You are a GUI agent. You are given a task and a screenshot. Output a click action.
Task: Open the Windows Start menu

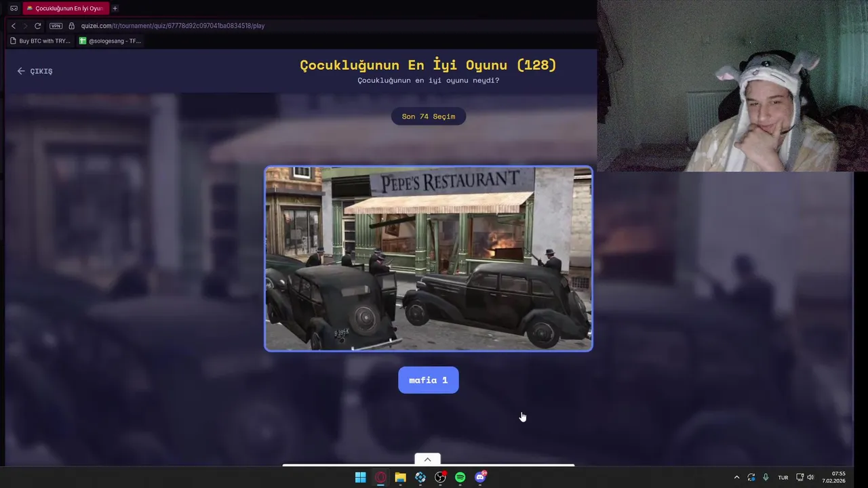click(361, 477)
